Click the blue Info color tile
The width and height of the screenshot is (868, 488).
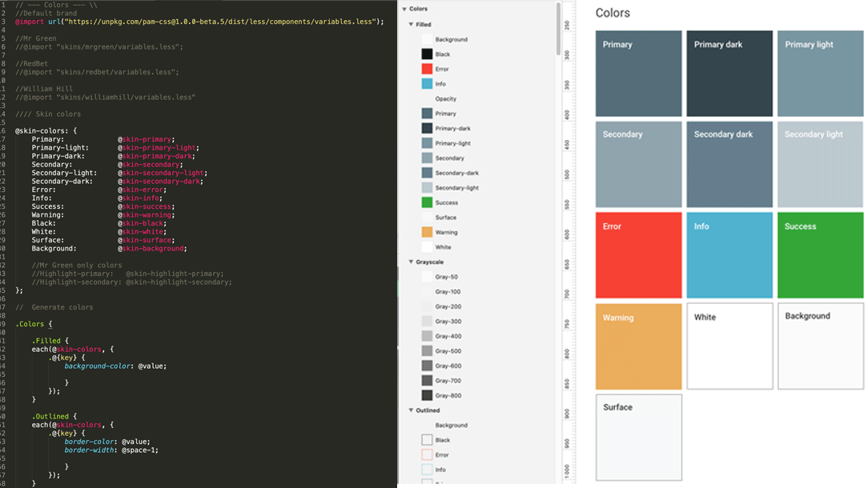pyautogui.click(x=729, y=255)
